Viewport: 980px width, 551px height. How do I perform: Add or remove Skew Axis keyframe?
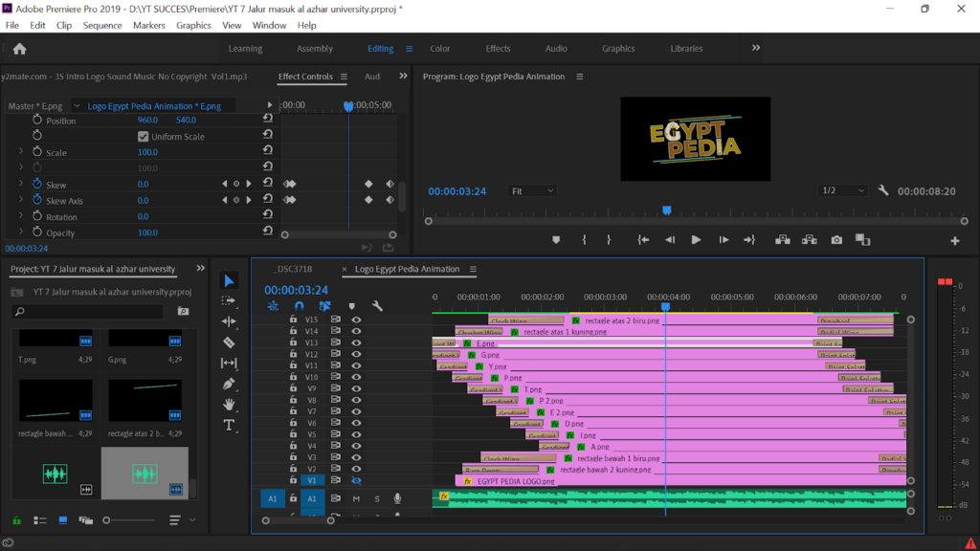[236, 200]
